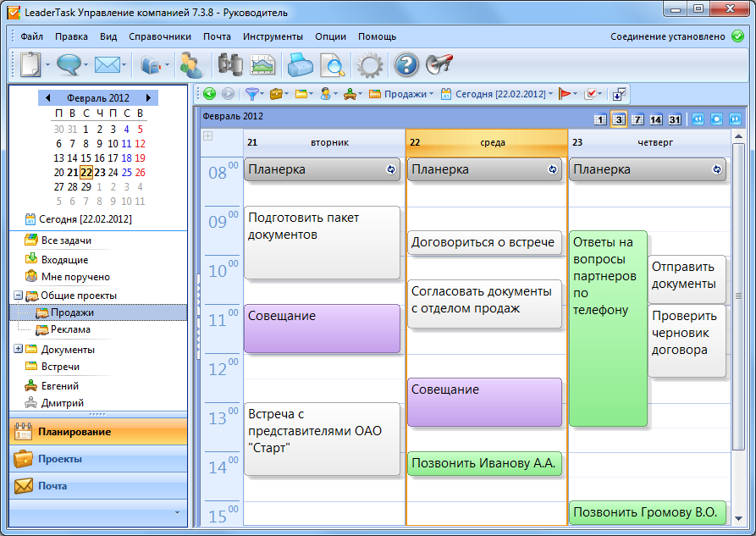Collapse the Общие проекты tree node
Viewport: 756px width, 536px height.
18,295
